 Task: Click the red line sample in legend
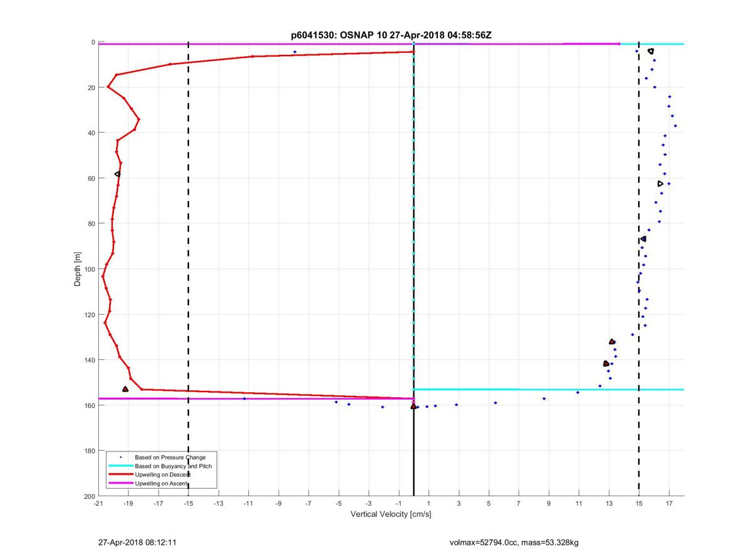120,474
